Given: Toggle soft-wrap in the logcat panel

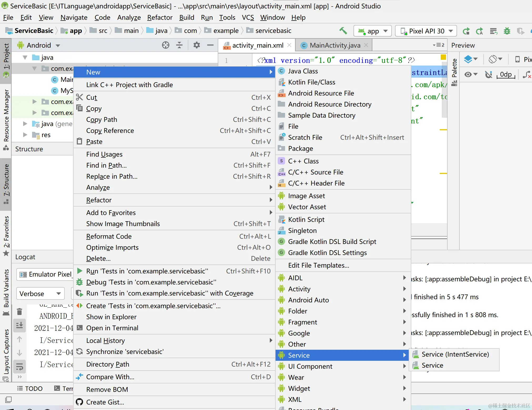Looking at the screenshot, I should coord(19,367).
